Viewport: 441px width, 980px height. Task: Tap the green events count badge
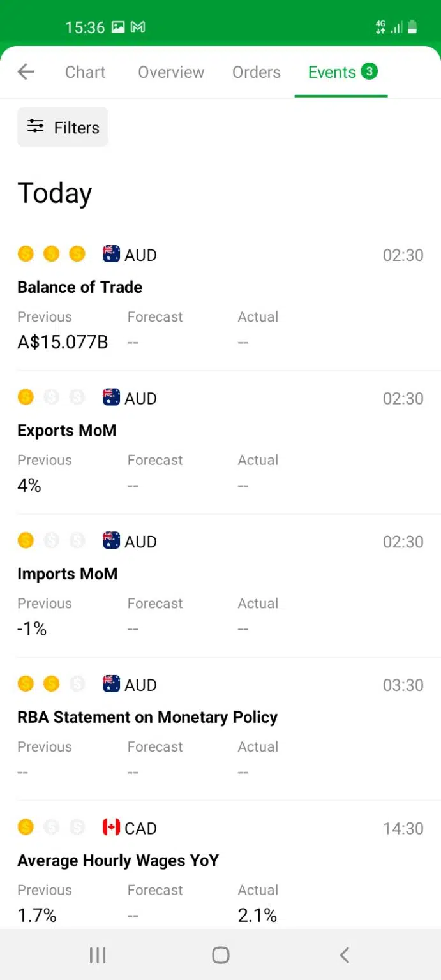click(369, 71)
